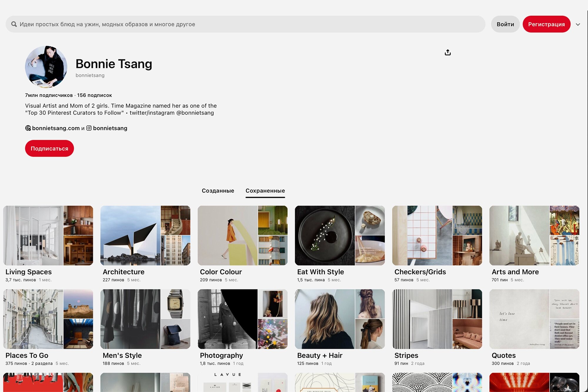The image size is (588, 392).
Task: Open Bonnie Tsang's profile avatar
Action: [46, 67]
